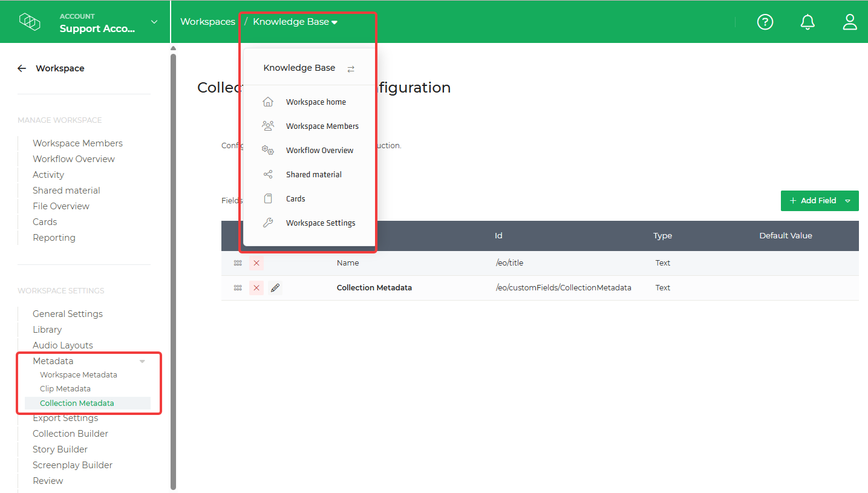
Task: Select Workspace Metadata sub-item
Action: click(x=79, y=375)
